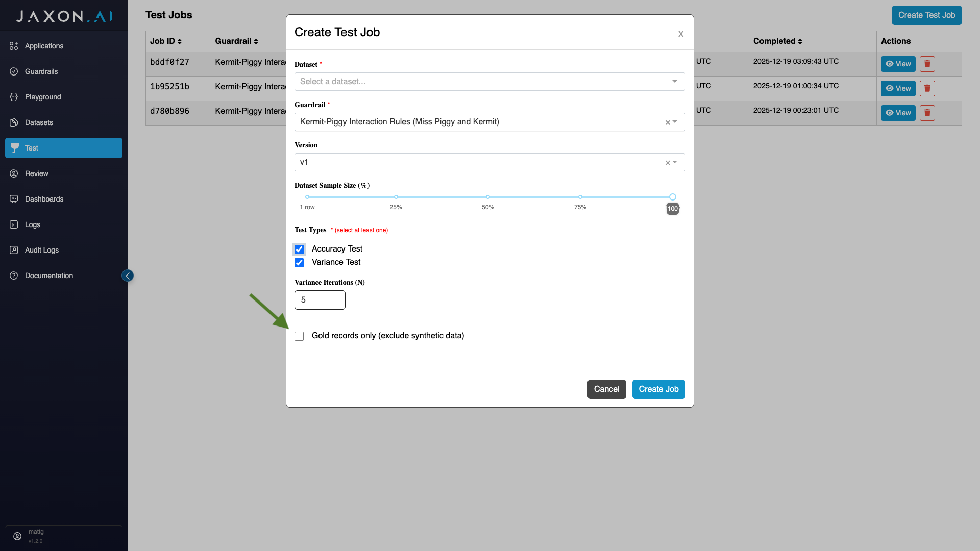This screenshot has width=980, height=551.
Task: Click the Dashboards sidebar icon
Action: point(14,199)
